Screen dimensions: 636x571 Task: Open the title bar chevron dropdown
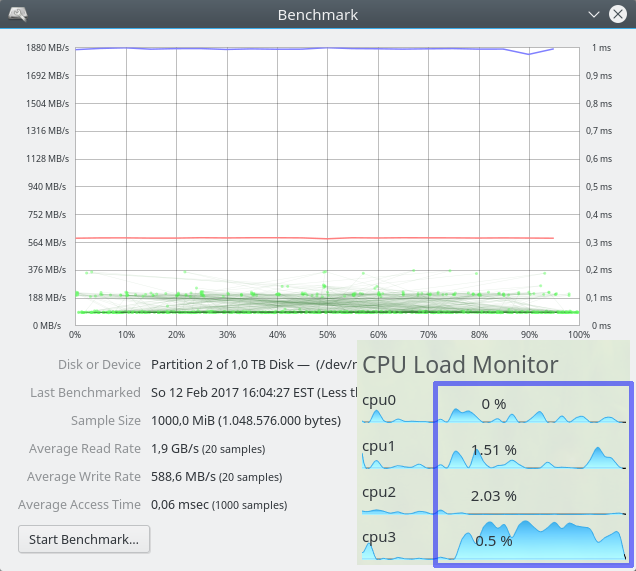[x=593, y=15]
